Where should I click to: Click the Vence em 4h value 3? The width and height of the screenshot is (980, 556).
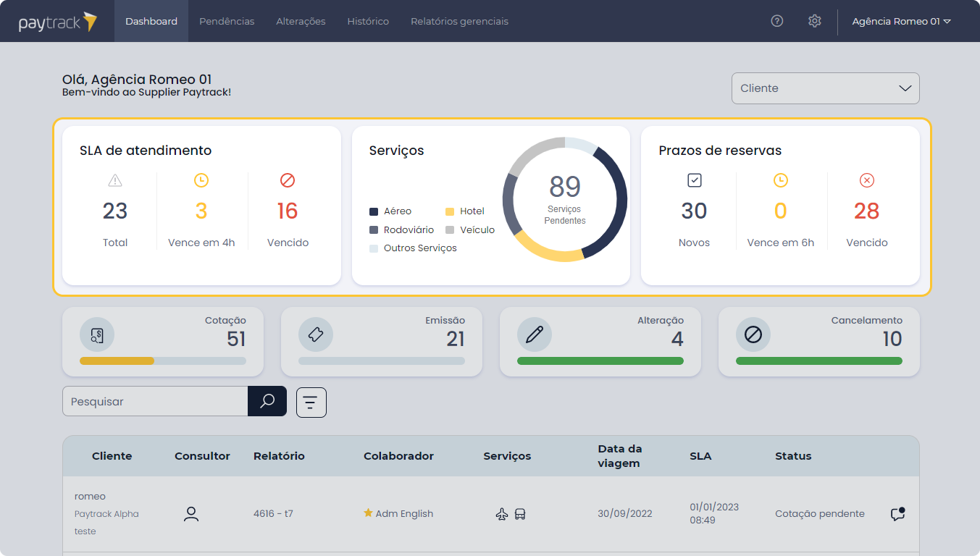click(201, 211)
